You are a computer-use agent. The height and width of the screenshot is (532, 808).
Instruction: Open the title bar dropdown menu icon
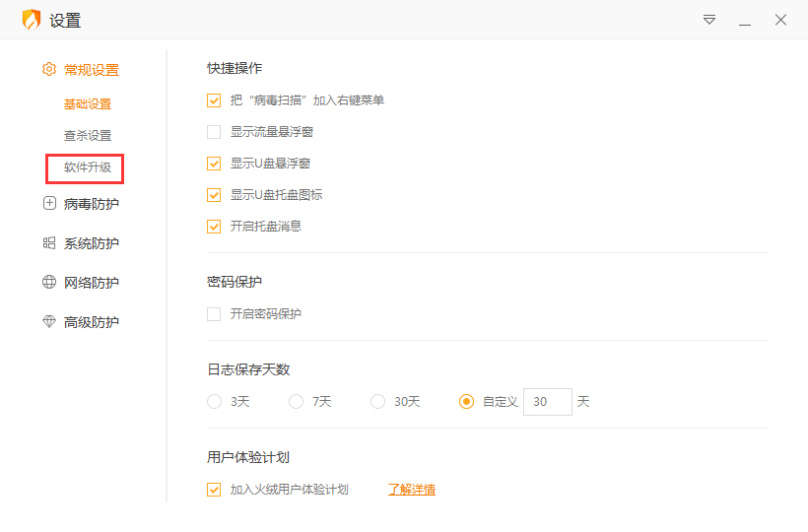pos(709,20)
